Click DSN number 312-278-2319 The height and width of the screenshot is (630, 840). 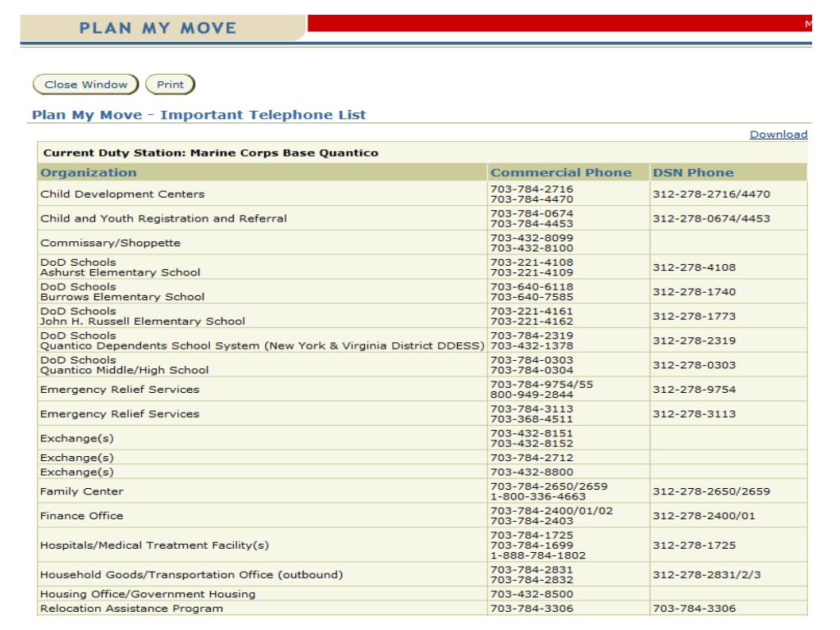694,340
